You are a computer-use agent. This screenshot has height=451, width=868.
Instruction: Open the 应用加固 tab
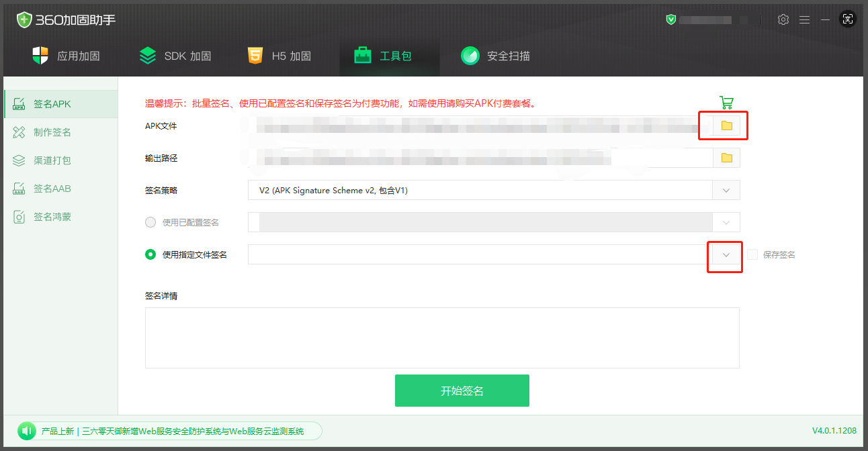pos(65,56)
